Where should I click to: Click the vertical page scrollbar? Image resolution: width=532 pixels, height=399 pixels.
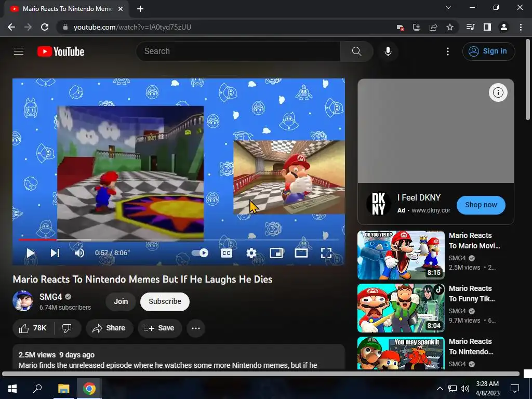(x=528, y=79)
